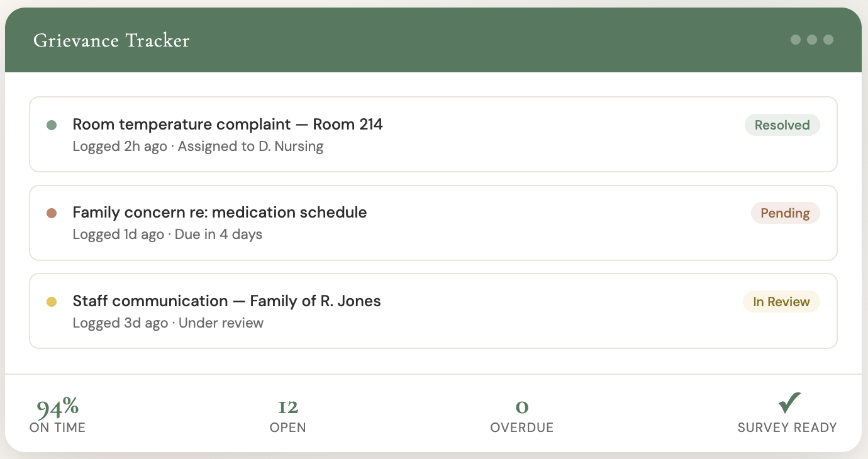Click the 0 Overdue statistic
The width and height of the screenshot is (868, 459).
(x=521, y=408)
